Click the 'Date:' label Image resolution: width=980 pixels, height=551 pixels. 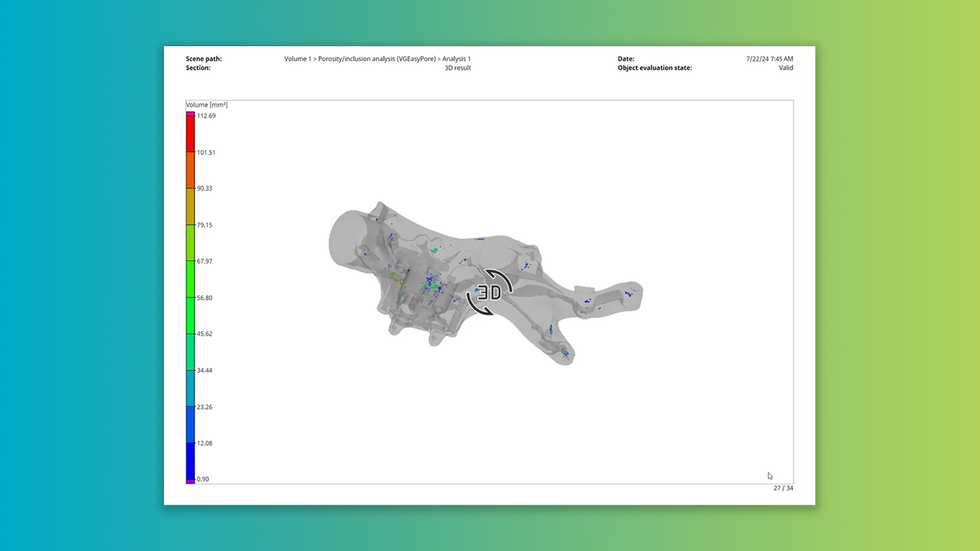coord(626,59)
